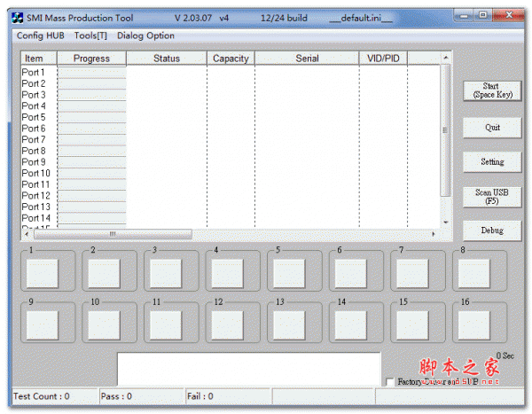
Task: Click port slot box 6
Action: coord(351,273)
